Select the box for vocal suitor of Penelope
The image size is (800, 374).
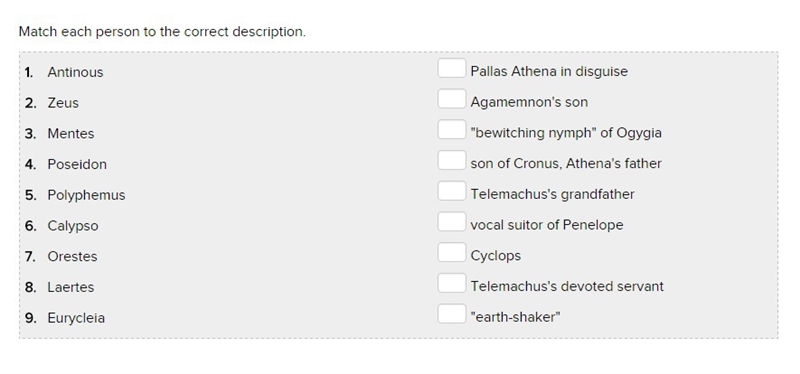click(452, 222)
